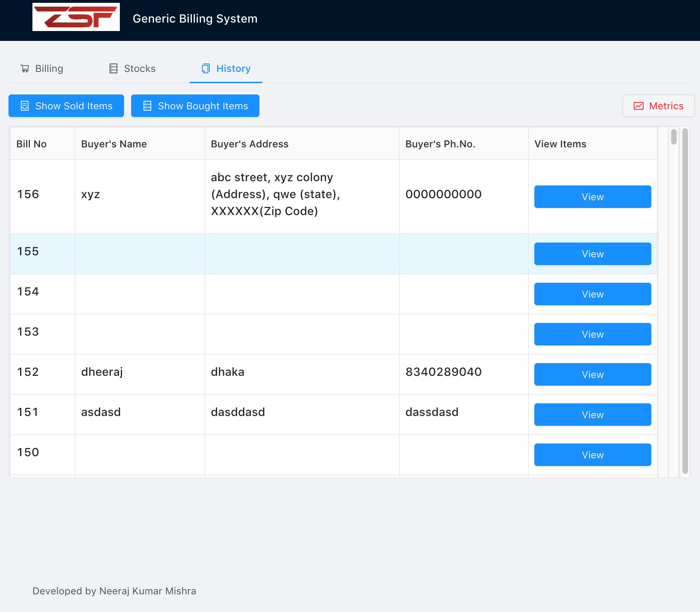View items for bill 150
This screenshot has width=700, height=612.
click(x=592, y=455)
